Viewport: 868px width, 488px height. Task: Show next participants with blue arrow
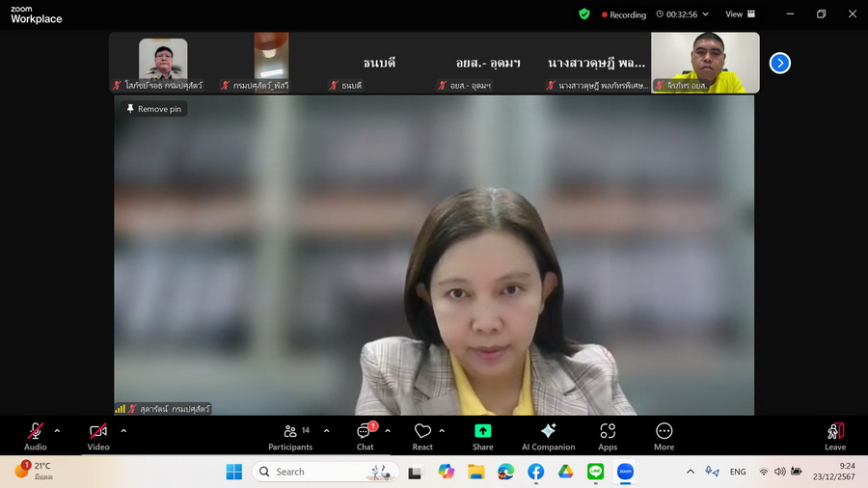[780, 63]
